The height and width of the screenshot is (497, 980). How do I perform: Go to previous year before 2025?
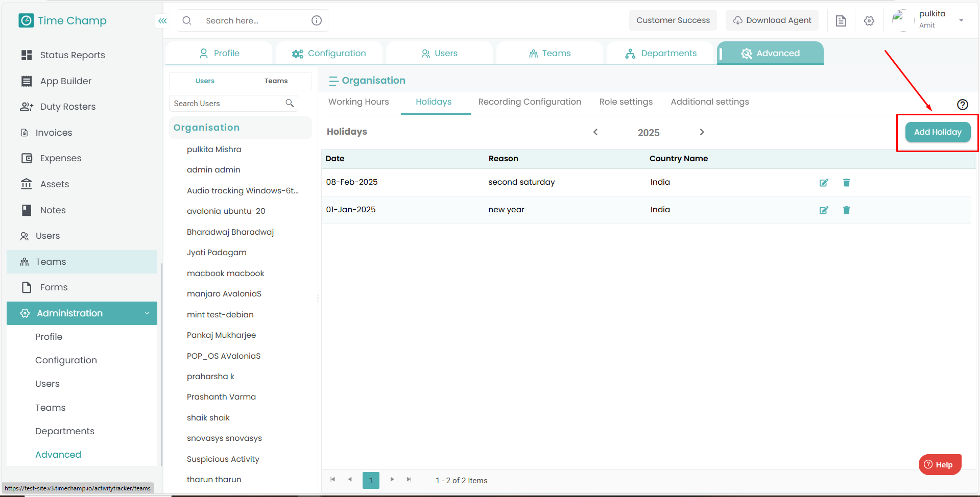(595, 132)
